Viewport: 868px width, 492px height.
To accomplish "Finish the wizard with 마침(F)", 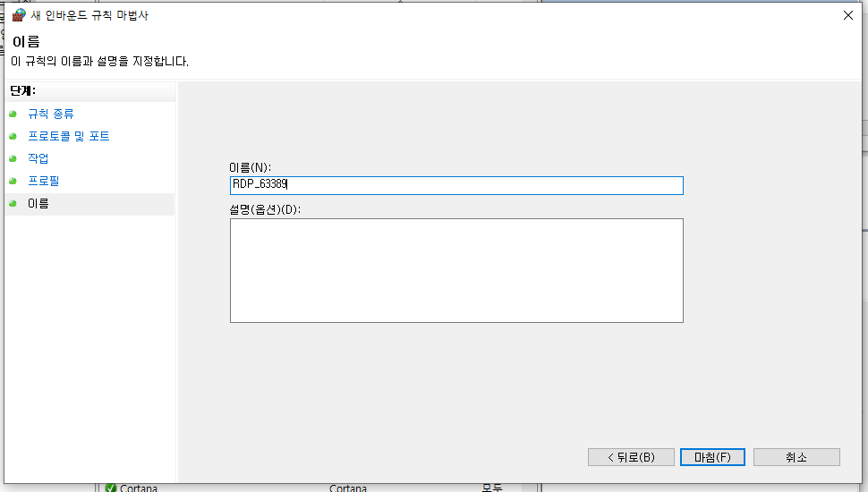I will pos(712,457).
